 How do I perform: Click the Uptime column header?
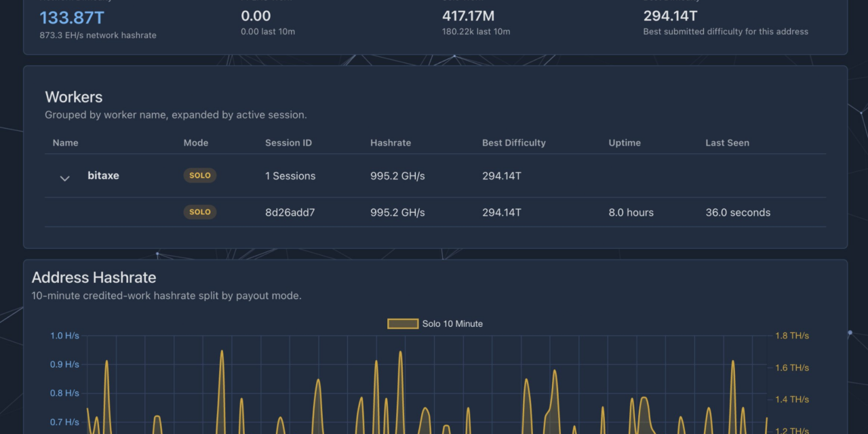tap(625, 143)
